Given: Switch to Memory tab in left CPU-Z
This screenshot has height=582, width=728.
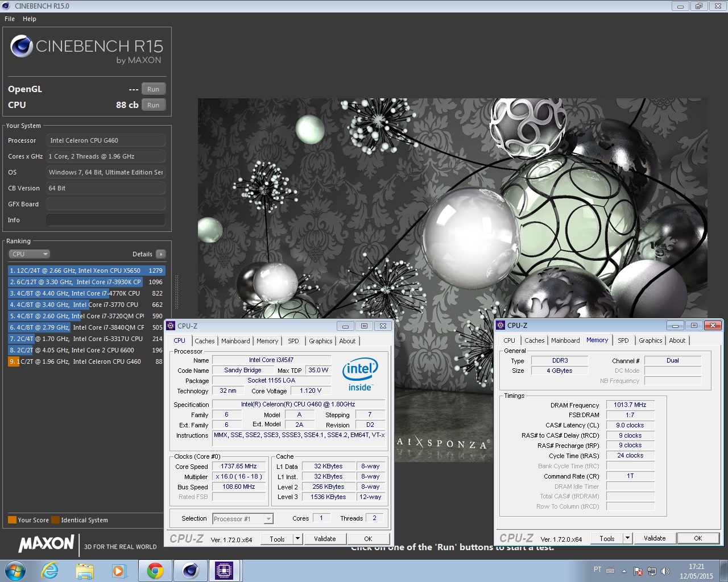Looking at the screenshot, I should (267, 341).
